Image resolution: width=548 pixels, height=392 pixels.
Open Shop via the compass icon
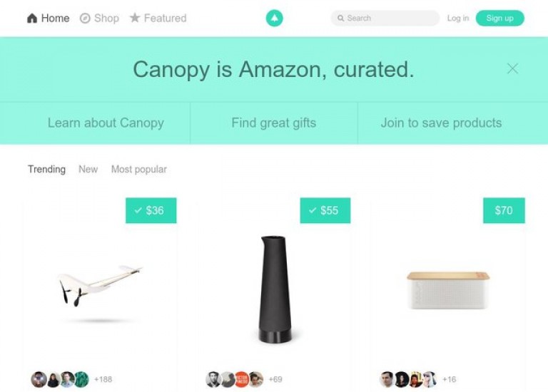tap(85, 18)
